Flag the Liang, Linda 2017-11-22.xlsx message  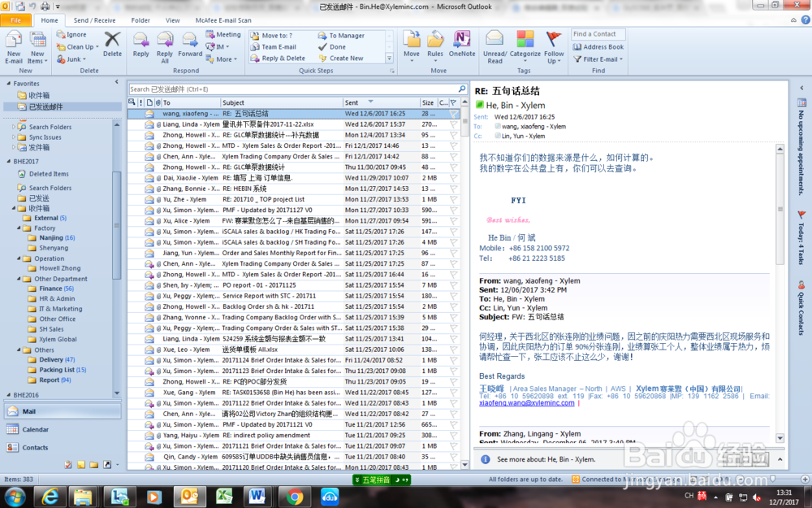[454, 124]
